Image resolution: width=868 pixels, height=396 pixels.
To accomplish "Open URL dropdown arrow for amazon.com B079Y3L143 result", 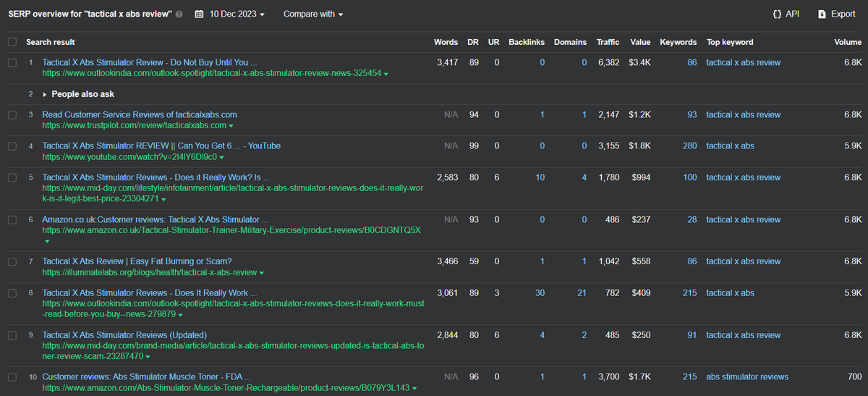I will (x=414, y=389).
